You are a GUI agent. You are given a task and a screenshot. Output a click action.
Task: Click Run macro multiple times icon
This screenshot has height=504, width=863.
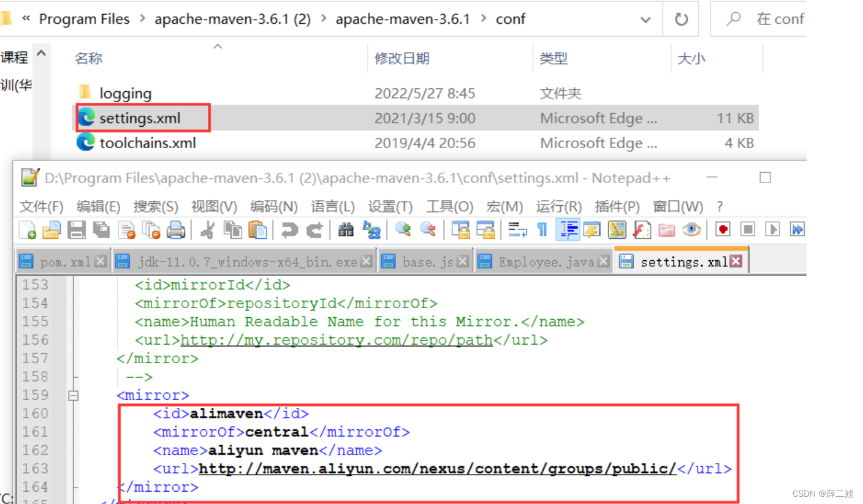[x=797, y=230]
